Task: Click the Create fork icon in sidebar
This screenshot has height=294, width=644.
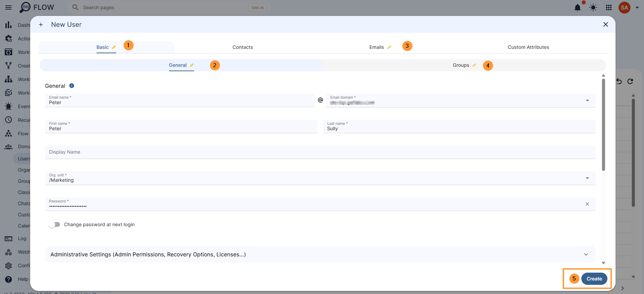Action: [x=8, y=65]
